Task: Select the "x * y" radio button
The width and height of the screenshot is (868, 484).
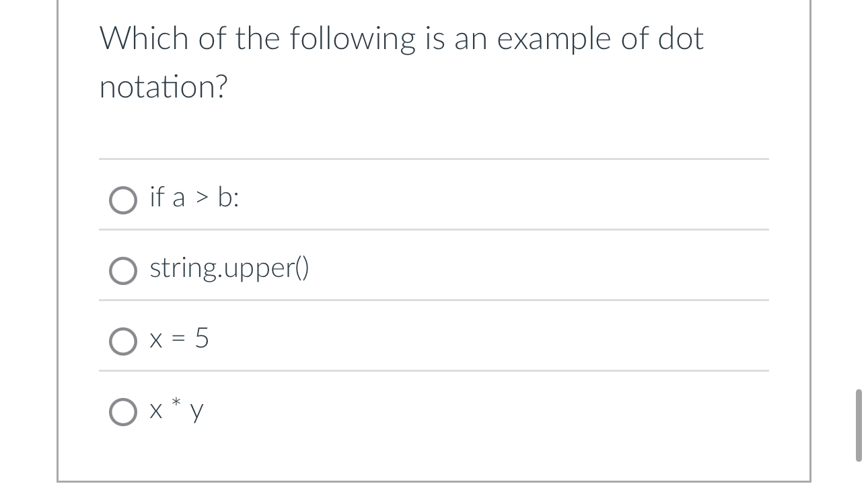Action: (x=123, y=412)
